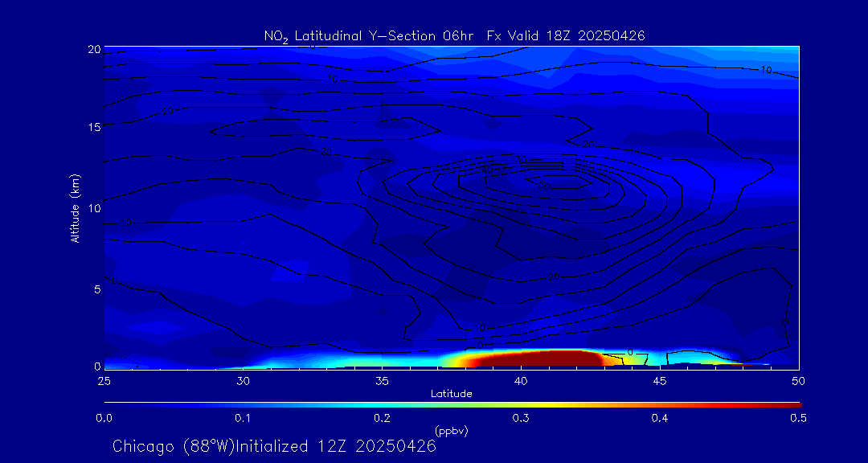
Task: Click the '(ppbv)' units label
Action: (x=451, y=431)
